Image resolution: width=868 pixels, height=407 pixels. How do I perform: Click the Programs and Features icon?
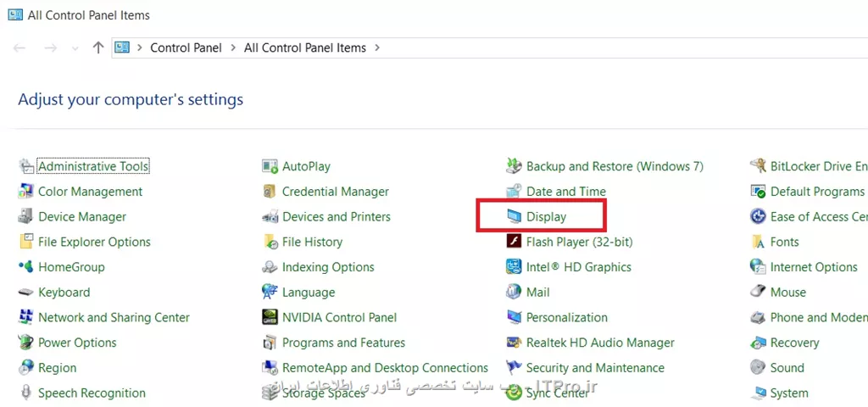click(270, 343)
